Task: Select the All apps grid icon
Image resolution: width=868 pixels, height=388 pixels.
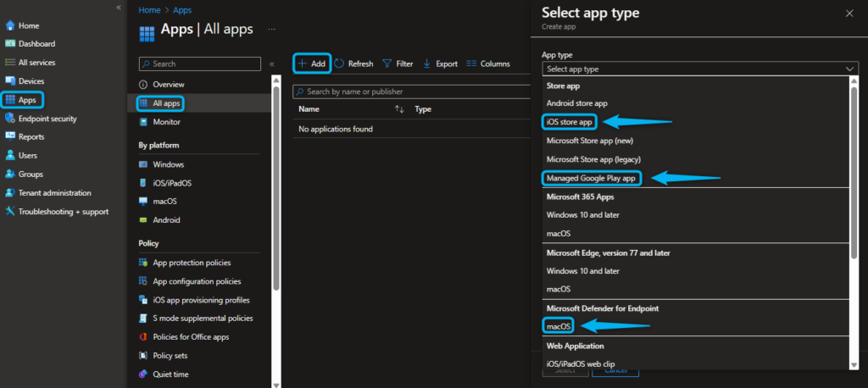Action: click(x=143, y=103)
